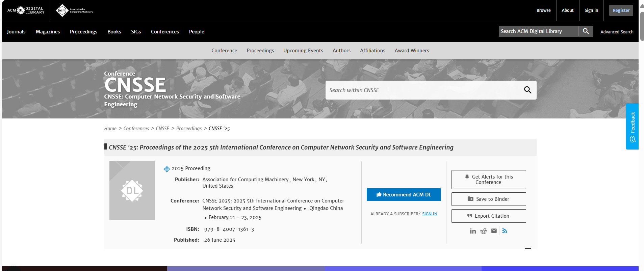The image size is (644, 271).
Task: Share on LinkedIn icon
Action: (473, 231)
